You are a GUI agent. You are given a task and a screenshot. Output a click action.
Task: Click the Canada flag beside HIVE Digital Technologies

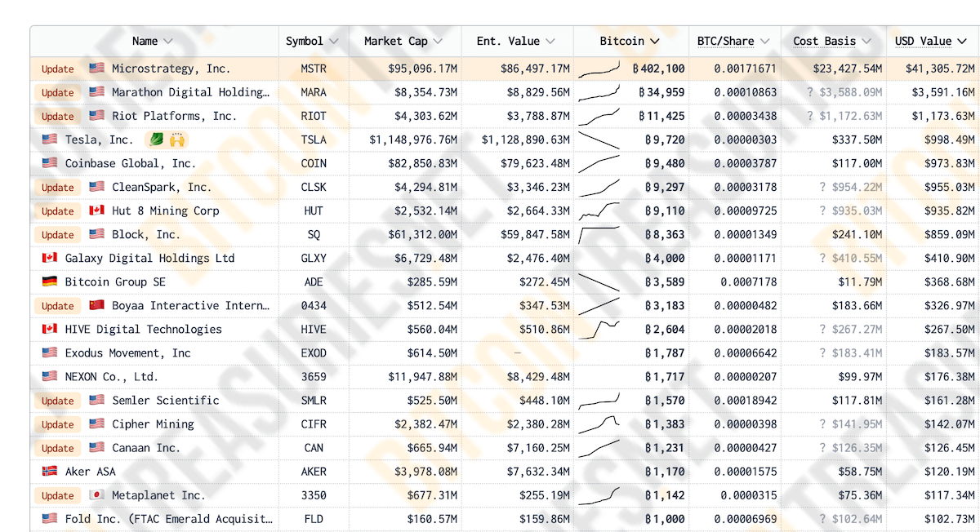click(x=50, y=329)
